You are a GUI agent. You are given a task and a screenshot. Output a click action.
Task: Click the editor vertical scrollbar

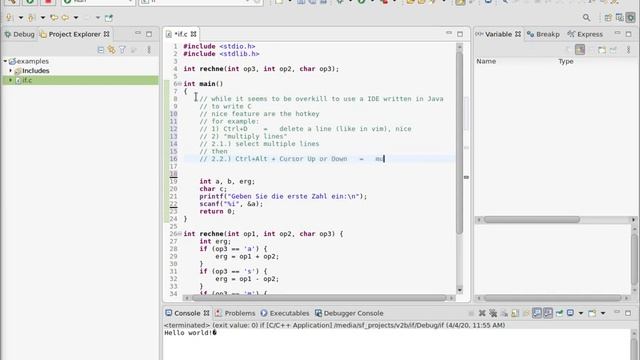click(460, 143)
